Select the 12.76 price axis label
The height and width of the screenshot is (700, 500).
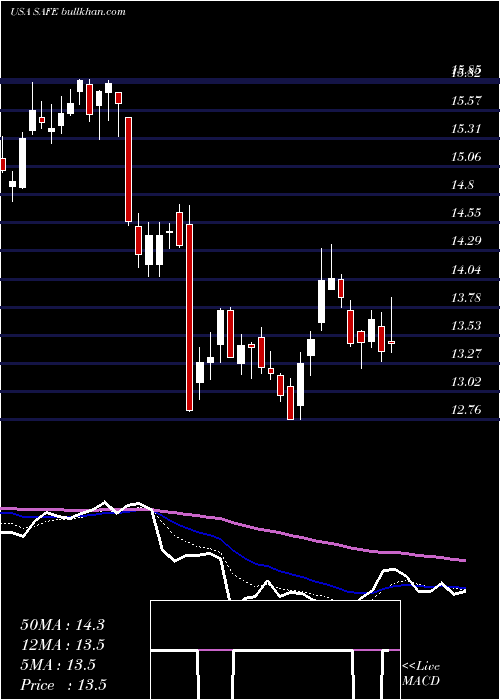466,409
